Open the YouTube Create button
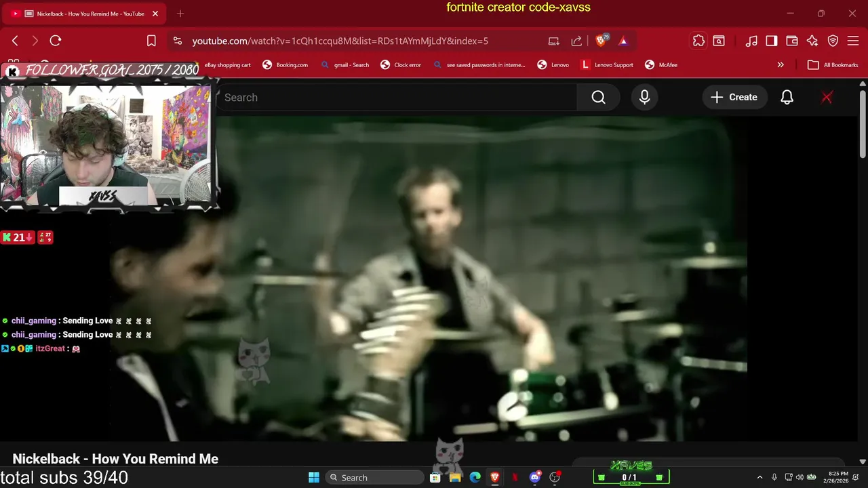The image size is (868, 488). (x=734, y=98)
